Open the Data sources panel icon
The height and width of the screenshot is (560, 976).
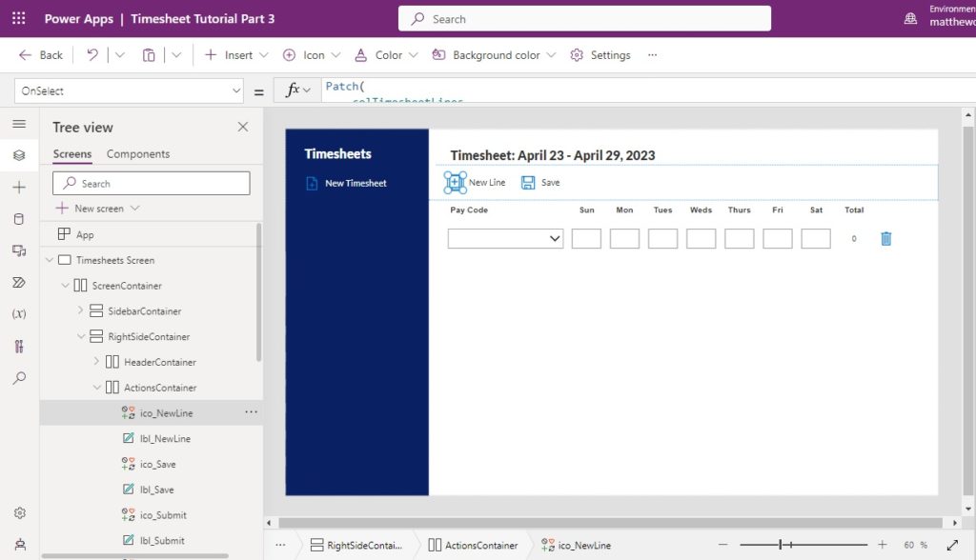(x=19, y=218)
